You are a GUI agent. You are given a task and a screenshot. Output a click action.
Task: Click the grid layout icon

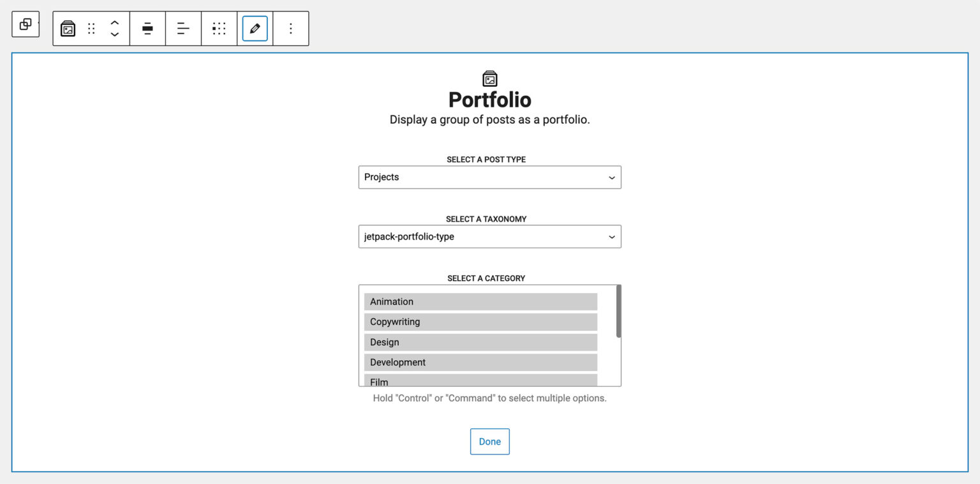219,28
